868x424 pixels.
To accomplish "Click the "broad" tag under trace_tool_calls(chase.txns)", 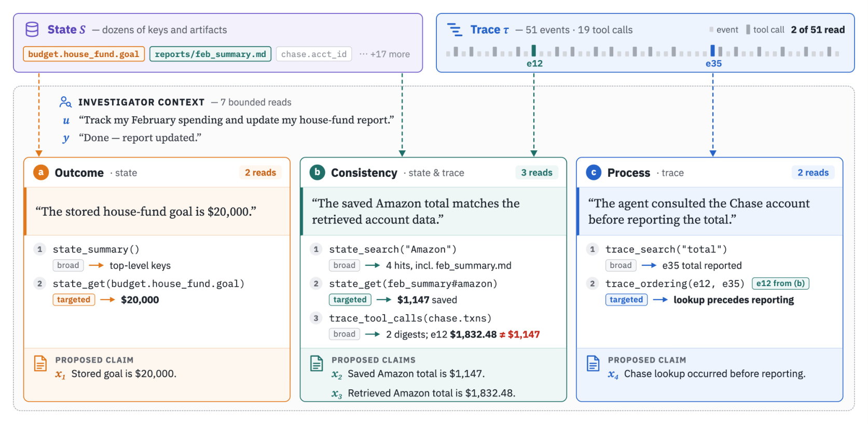I will pyautogui.click(x=345, y=334).
